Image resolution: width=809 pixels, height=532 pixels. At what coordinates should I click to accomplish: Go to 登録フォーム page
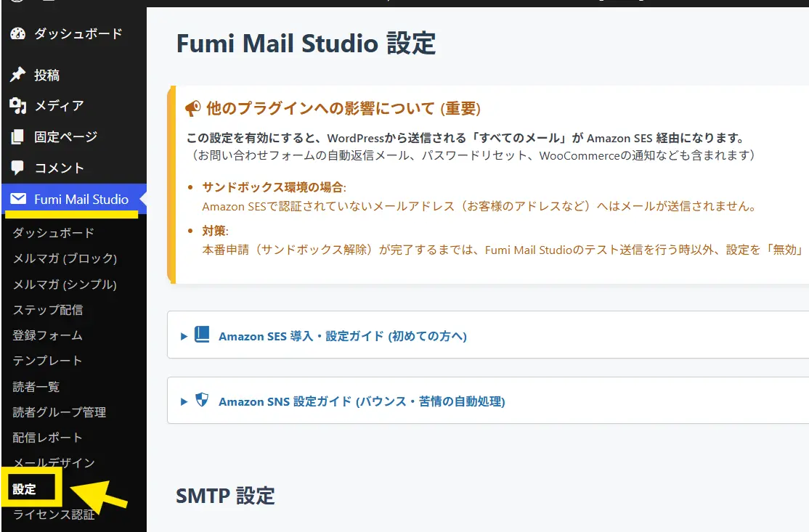(48, 335)
